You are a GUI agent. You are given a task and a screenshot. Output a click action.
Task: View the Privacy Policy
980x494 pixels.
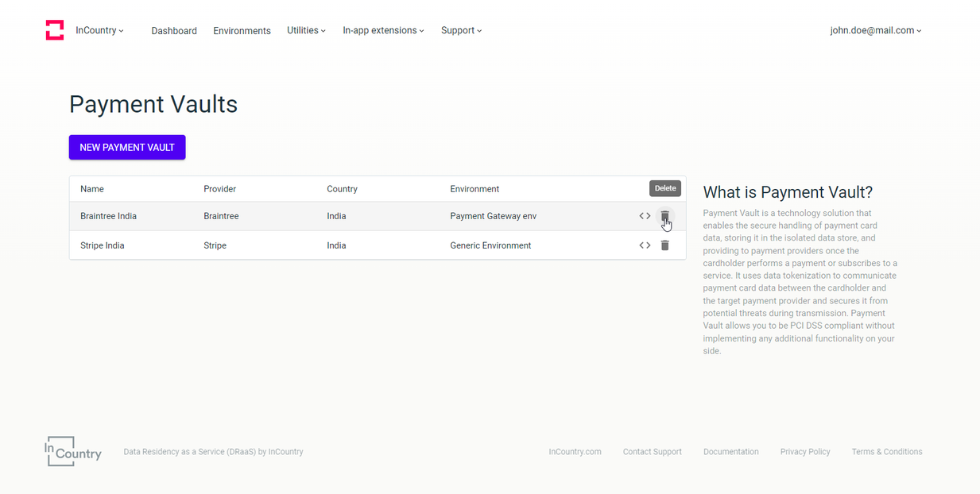pyautogui.click(x=805, y=452)
